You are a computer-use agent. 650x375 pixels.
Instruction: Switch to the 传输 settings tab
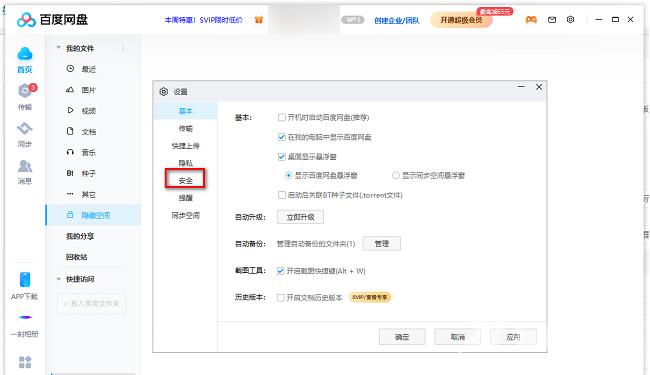pyautogui.click(x=185, y=128)
